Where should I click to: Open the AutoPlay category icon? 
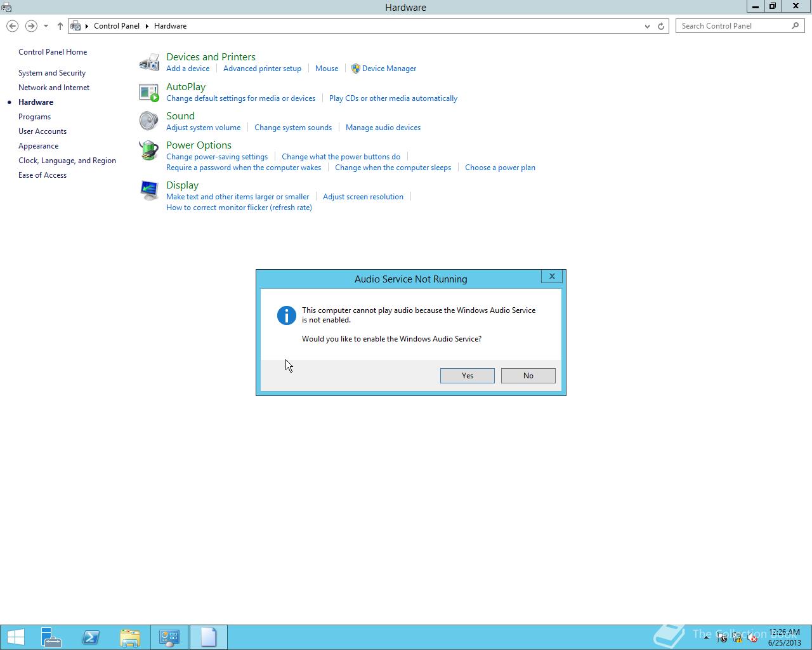pos(149,92)
